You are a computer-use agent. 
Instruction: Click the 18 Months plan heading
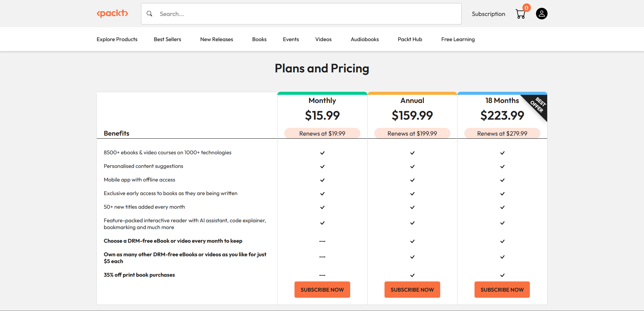(x=502, y=101)
